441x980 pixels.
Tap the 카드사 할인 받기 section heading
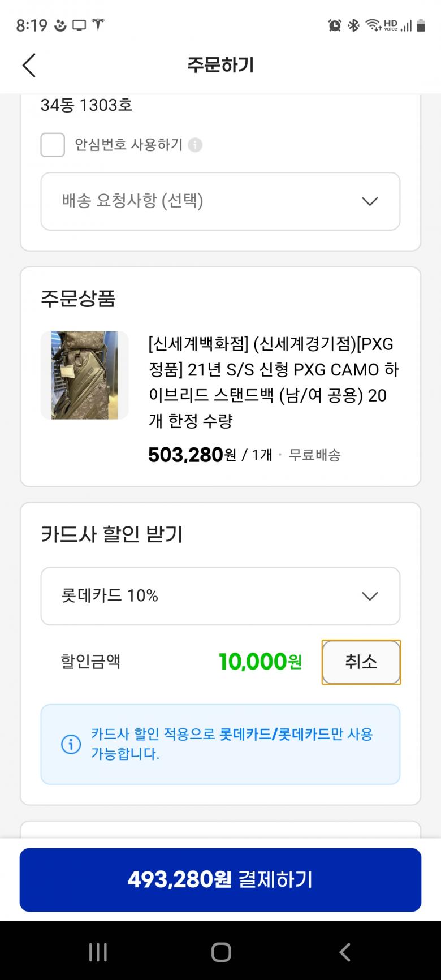[112, 534]
